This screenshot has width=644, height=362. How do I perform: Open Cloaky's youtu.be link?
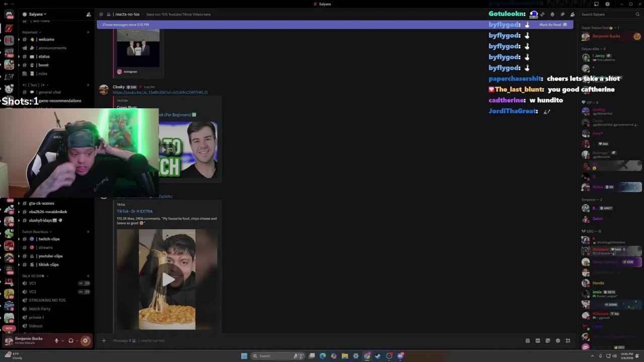point(160,93)
